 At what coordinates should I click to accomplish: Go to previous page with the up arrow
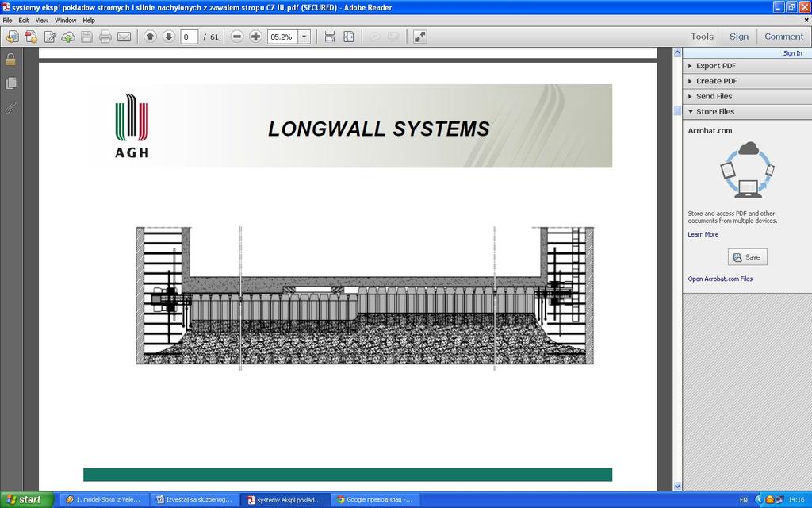point(150,37)
